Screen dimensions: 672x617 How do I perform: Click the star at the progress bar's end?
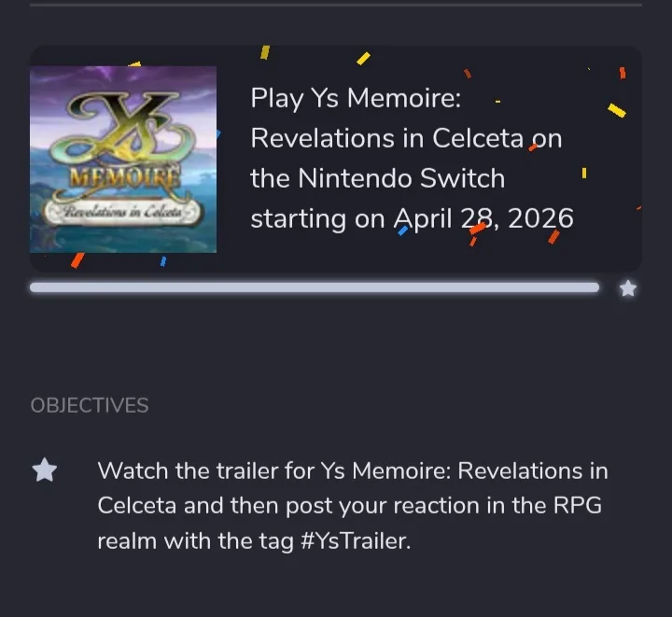[628, 288]
